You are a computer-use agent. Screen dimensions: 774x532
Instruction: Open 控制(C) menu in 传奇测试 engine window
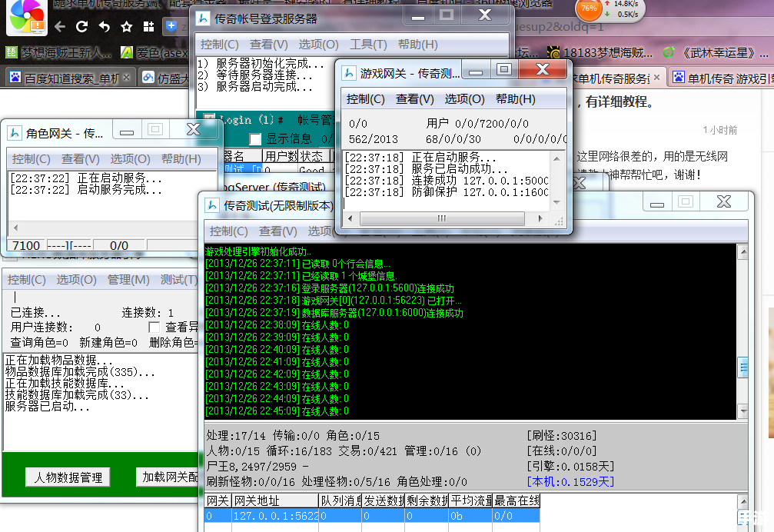click(228, 231)
